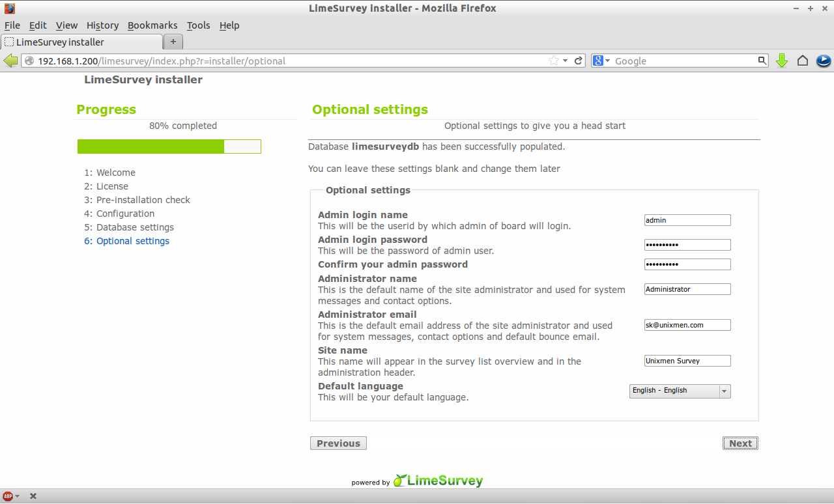Click the '80% completed' text

pos(183,126)
